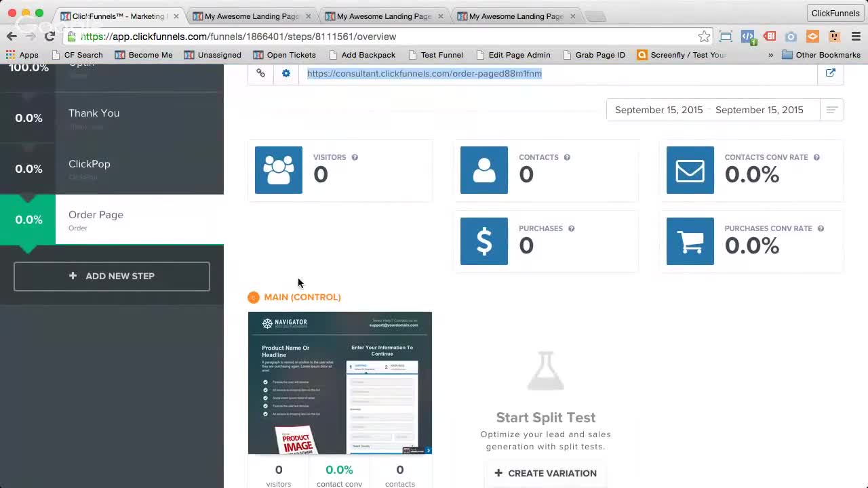This screenshot has height=488, width=868.
Task: Click the Start Split Test heading
Action: [x=546, y=418]
